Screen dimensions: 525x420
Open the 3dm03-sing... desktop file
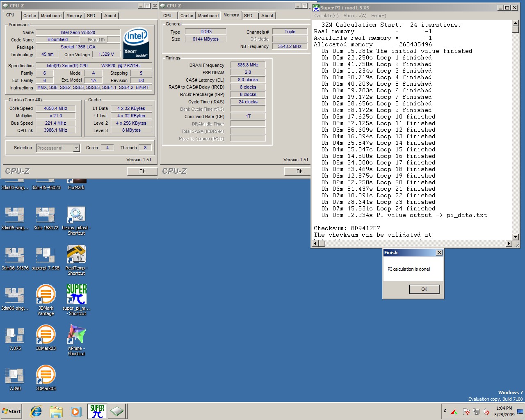pos(15,185)
